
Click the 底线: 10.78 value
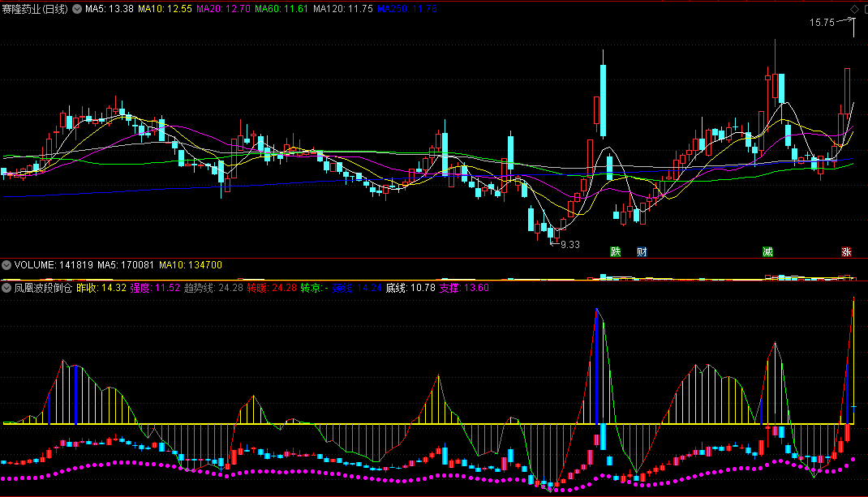coord(410,288)
